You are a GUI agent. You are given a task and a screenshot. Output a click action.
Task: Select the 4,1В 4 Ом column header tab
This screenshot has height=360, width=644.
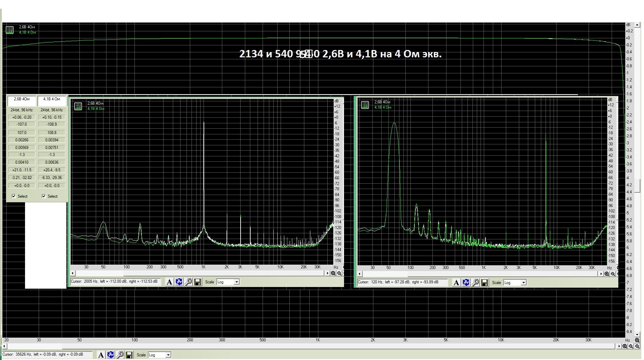tap(52, 99)
